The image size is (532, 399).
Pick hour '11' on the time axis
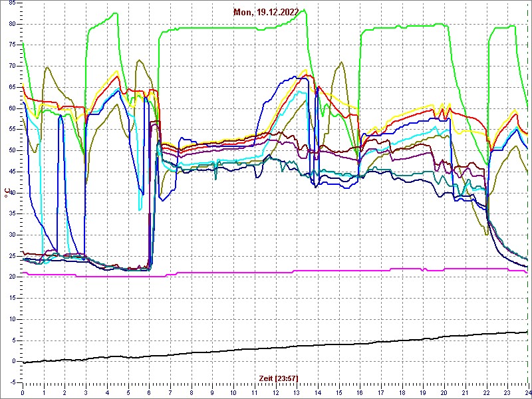click(x=255, y=393)
